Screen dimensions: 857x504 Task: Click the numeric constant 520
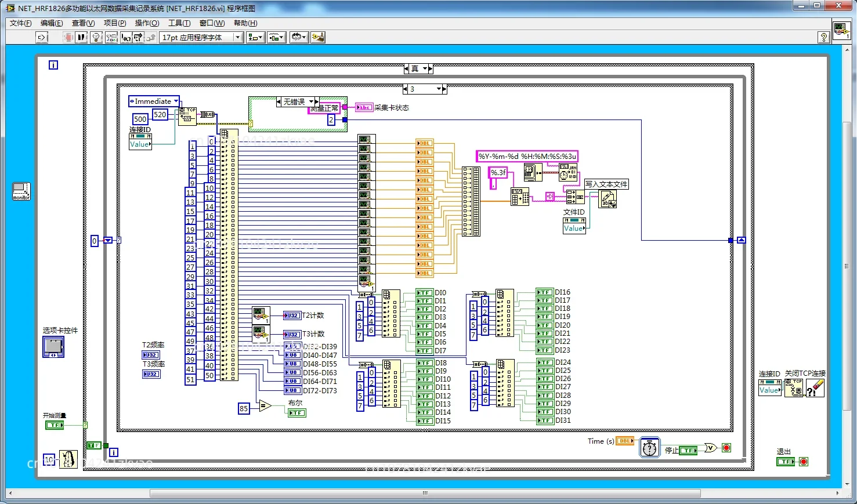click(x=160, y=115)
